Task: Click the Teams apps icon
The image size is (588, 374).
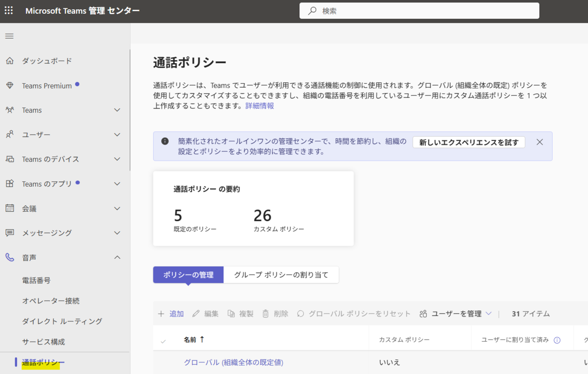Action: [x=10, y=183]
